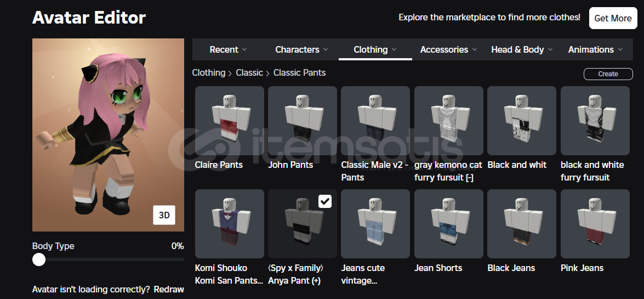Click the Classic Male v2 - Pants name

374,171
